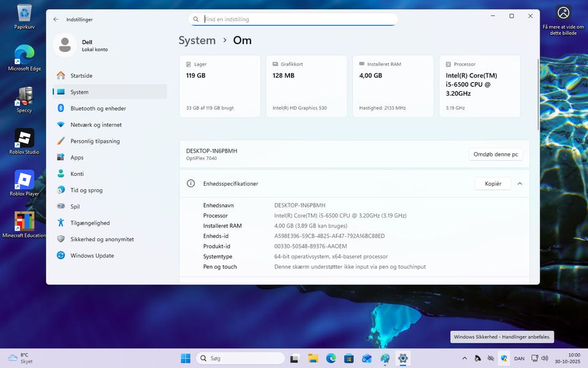Select Personlig tilpasning in sidebar
This screenshot has height=368, width=588.
(x=95, y=141)
